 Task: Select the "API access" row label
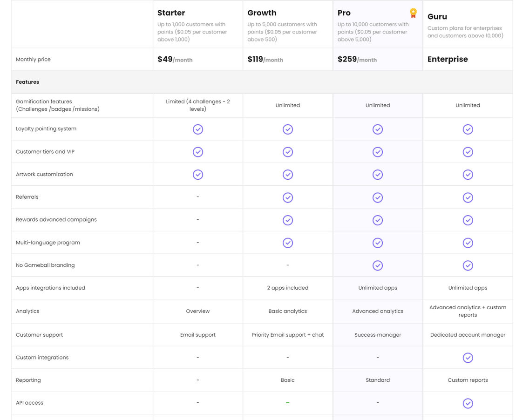[x=30, y=403]
